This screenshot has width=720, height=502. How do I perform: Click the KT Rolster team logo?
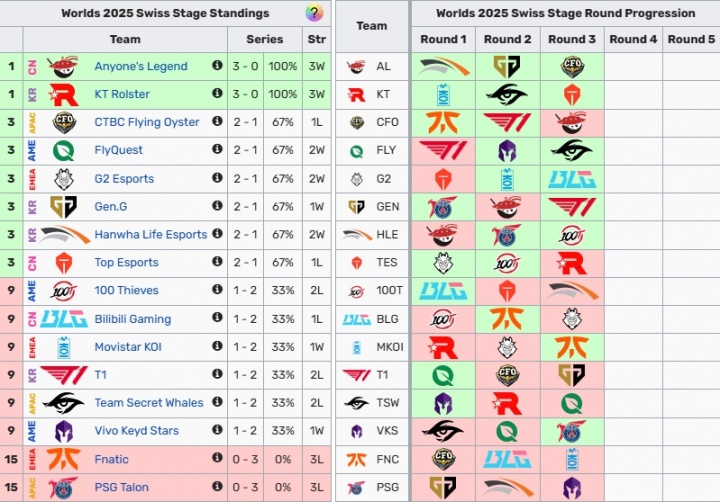point(63,94)
